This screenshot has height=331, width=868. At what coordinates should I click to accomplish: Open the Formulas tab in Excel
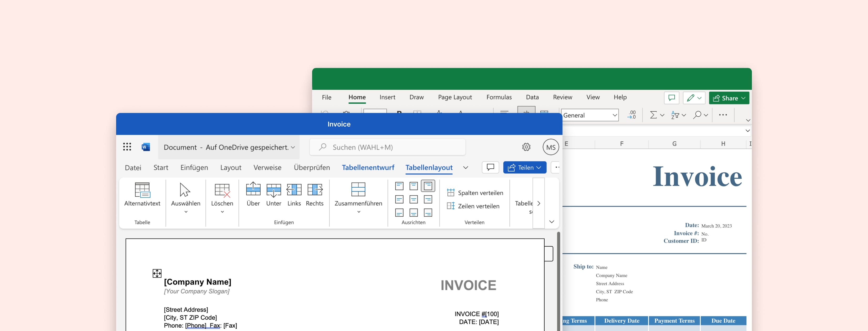click(x=499, y=97)
